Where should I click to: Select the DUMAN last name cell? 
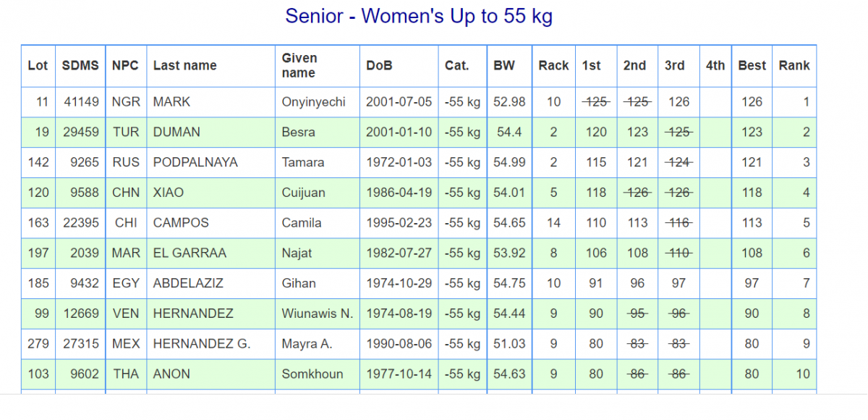pos(176,133)
